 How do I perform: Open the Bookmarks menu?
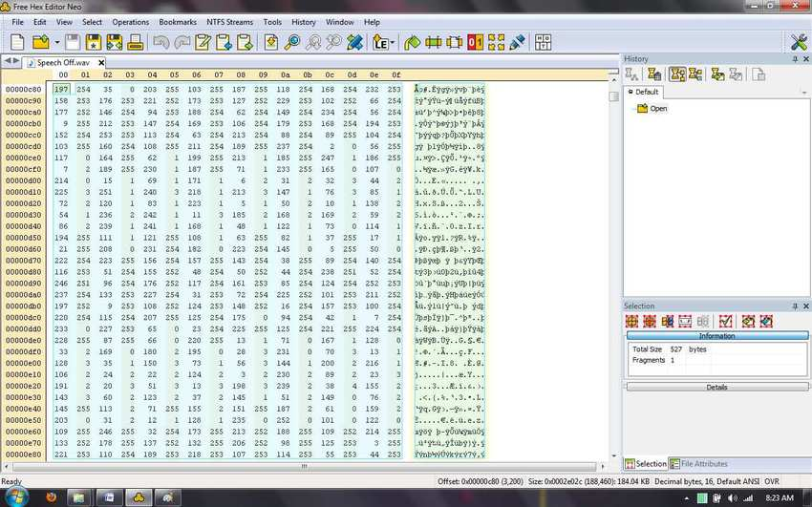(x=177, y=21)
